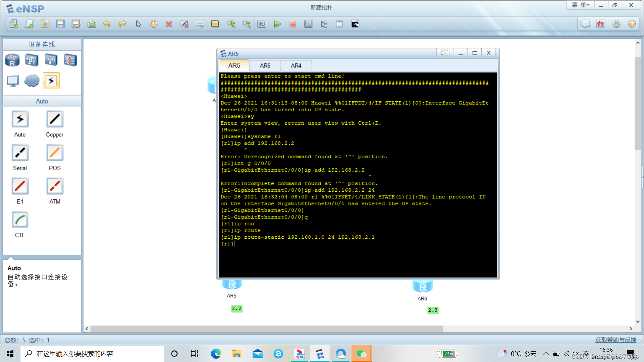
Task: Select the cloud device category
Action: point(32,81)
